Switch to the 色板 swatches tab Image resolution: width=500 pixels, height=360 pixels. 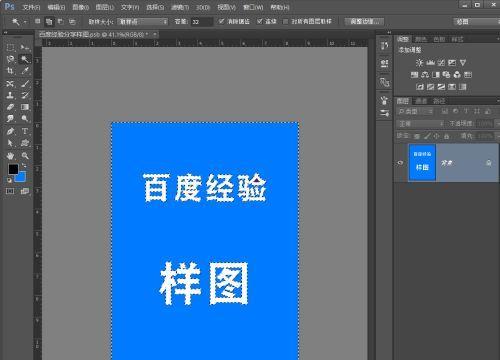click(x=439, y=39)
